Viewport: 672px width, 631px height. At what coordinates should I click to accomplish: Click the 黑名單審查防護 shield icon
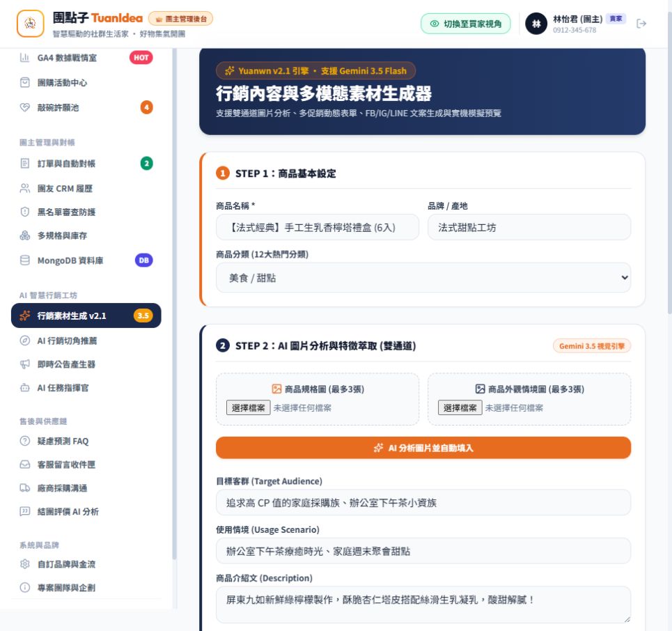click(25, 212)
